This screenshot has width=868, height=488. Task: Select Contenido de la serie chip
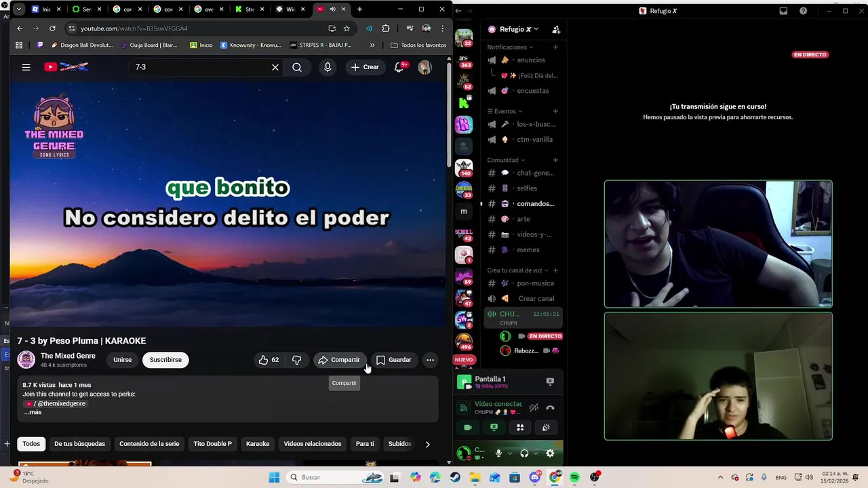(x=149, y=444)
